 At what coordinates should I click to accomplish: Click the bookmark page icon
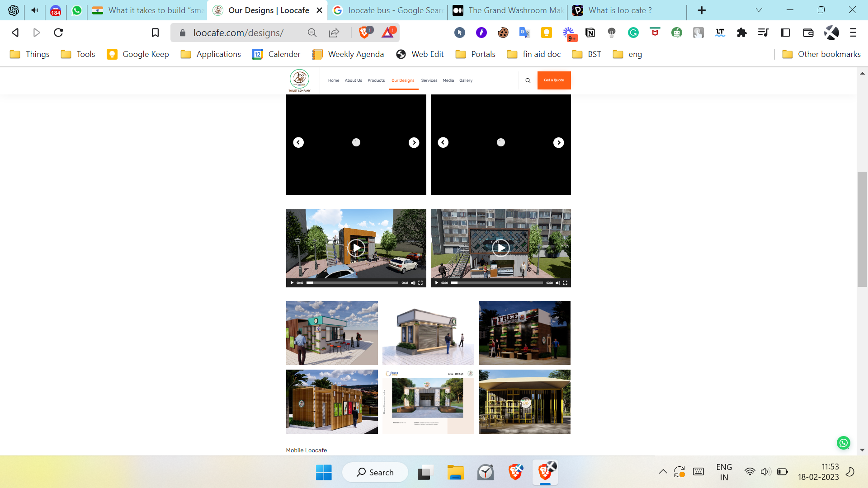pos(155,33)
